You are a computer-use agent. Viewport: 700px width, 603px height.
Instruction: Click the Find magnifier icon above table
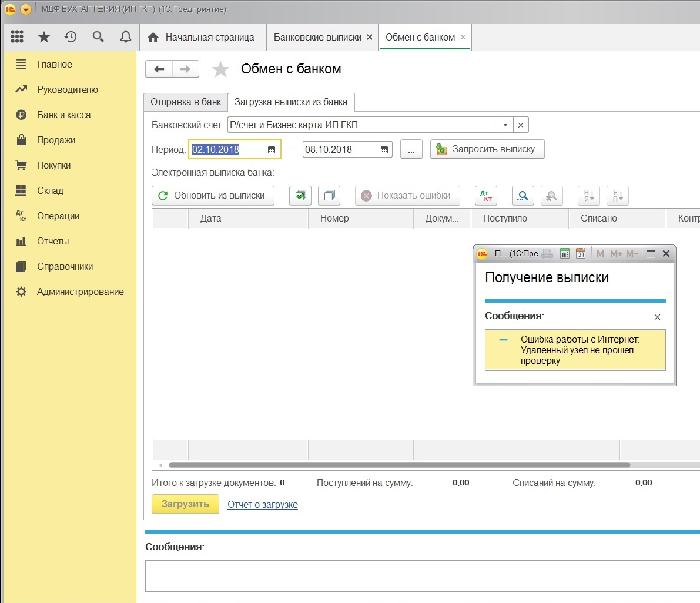[x=523, y=196]
